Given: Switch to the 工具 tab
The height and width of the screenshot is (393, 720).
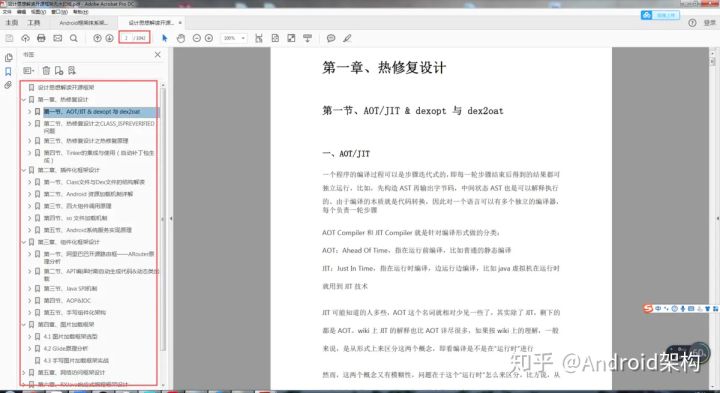Looking at the screenshot, I should pos(34,22).
